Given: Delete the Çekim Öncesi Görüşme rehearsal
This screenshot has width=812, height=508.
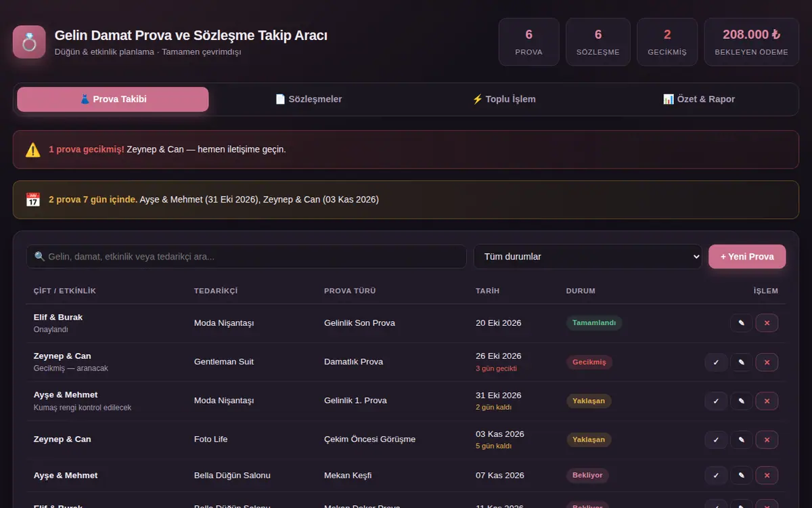Looking at the screenshot, I should [767, 440].
